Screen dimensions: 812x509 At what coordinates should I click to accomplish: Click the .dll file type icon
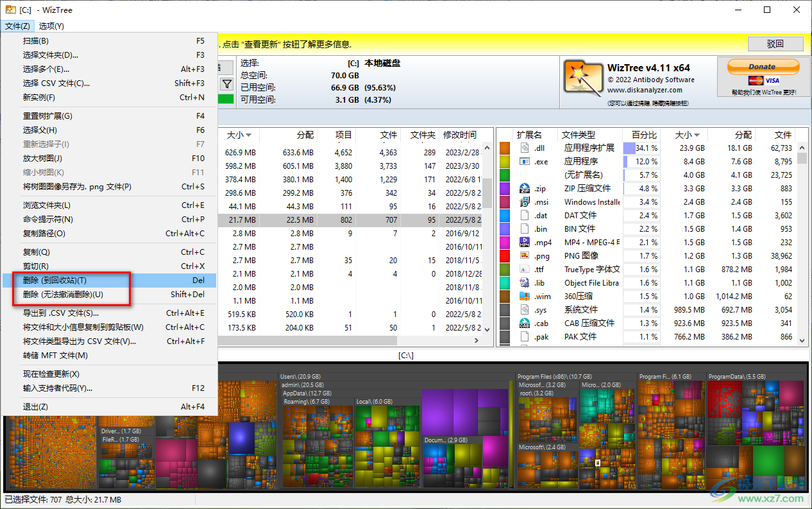[x=525, y=148]
